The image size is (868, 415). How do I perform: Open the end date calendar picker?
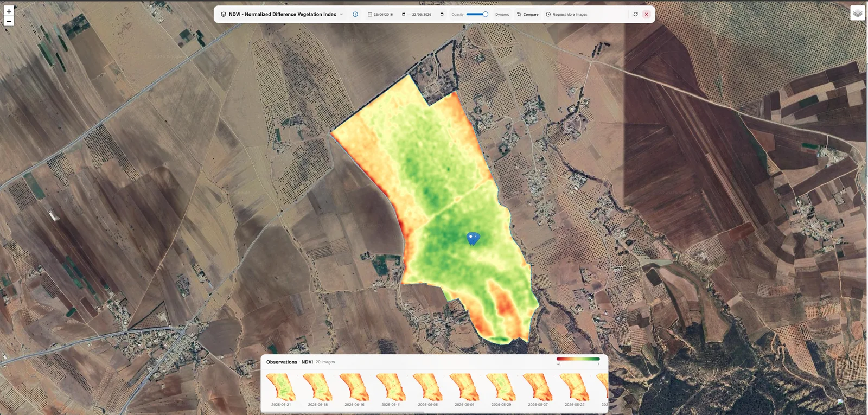click(x=442, y=15)
